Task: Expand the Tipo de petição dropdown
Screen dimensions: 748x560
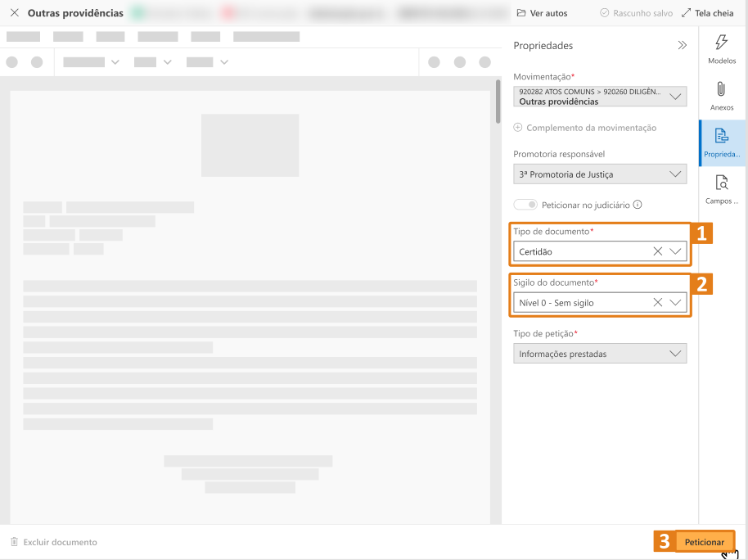Action: pyautogui.click(x=675, y=354)
